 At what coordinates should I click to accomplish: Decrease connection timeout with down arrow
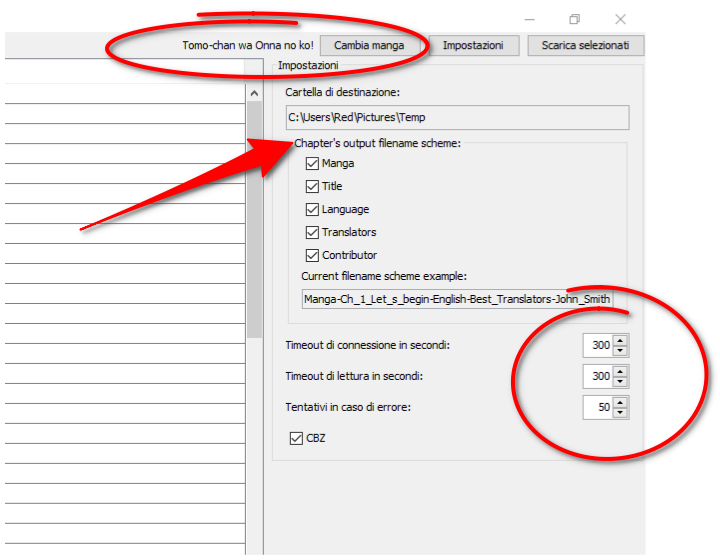[621, 351]
